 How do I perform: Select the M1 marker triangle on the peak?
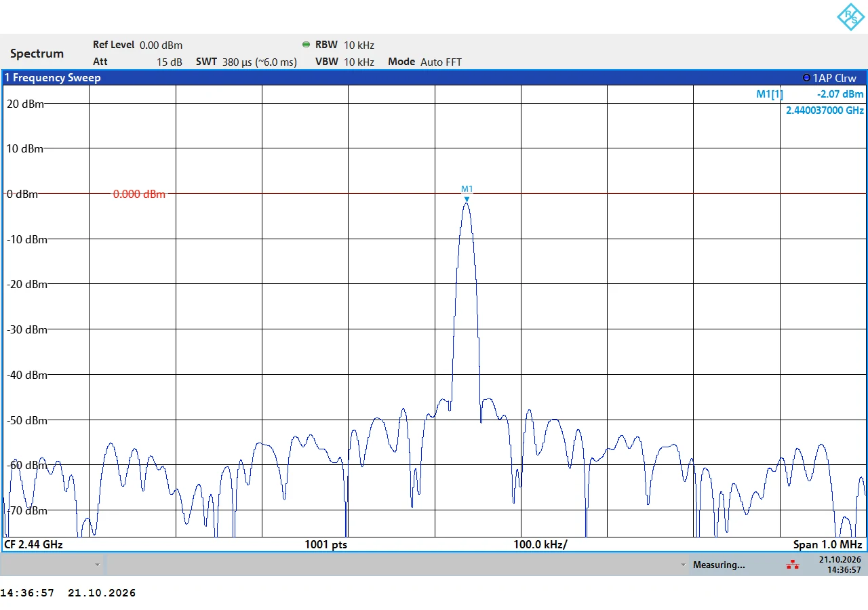point(467,199)
